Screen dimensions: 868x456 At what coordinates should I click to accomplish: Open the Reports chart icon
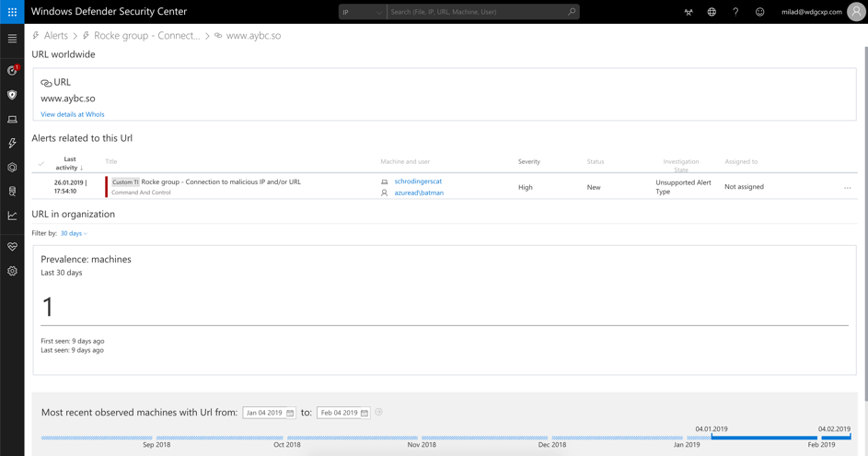coord(12,216)
